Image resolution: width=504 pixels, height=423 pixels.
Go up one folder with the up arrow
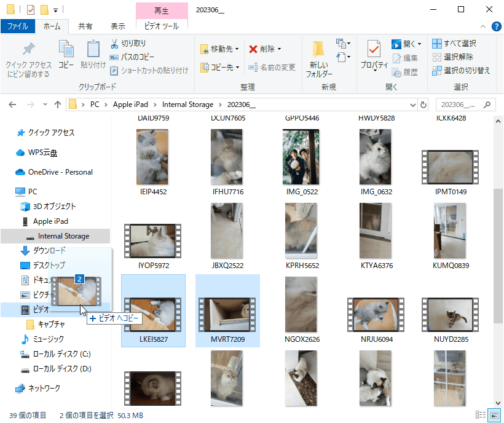click(x=57, y=105)
